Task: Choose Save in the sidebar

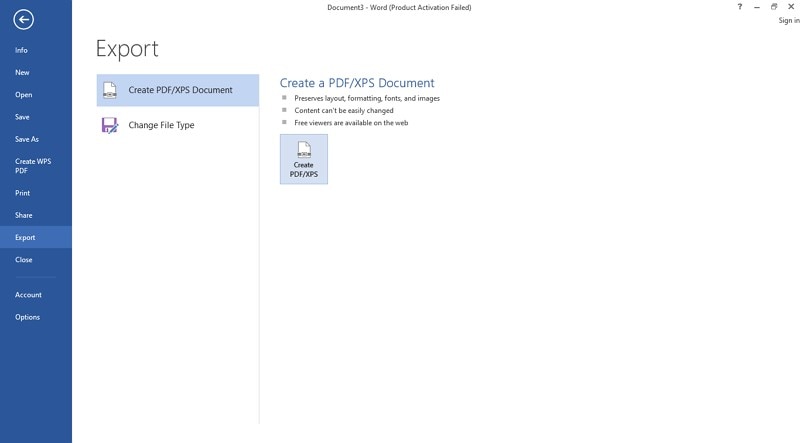Action: click(x=36, y=117)
